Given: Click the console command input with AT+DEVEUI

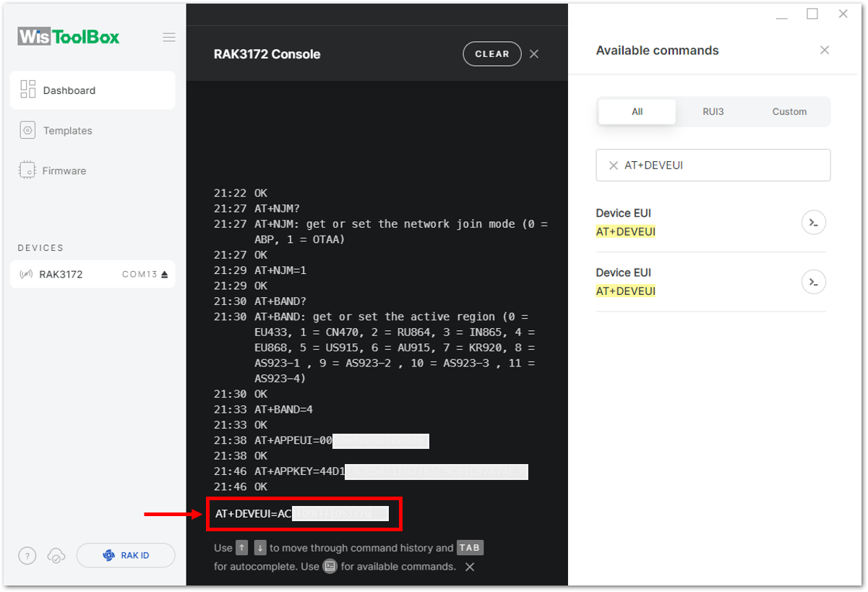Looking at the screenshot, I should click(x=304, y=514).
